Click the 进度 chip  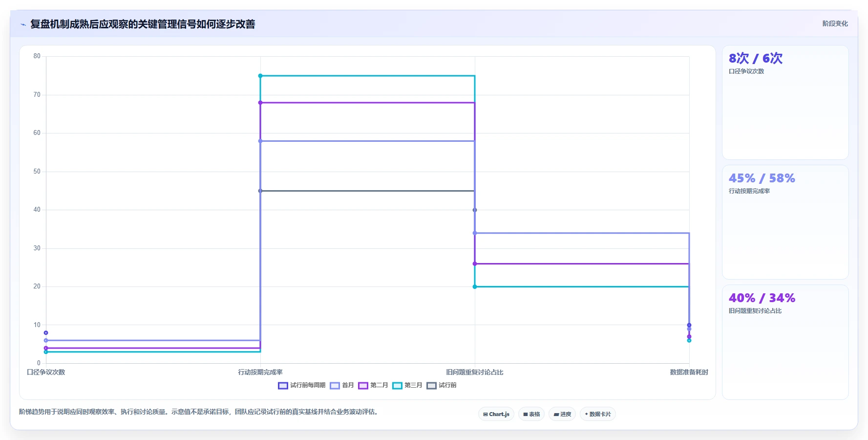pos(562,414)
